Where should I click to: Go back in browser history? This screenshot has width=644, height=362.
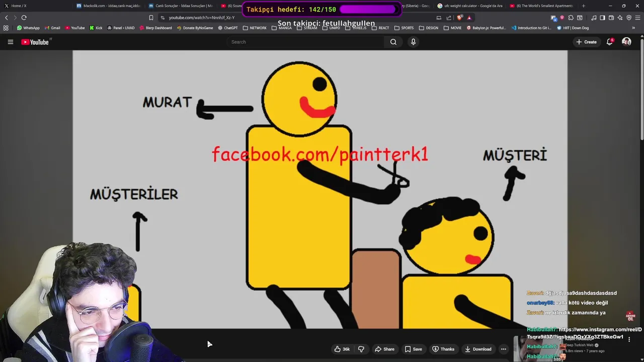click(6, 18)
